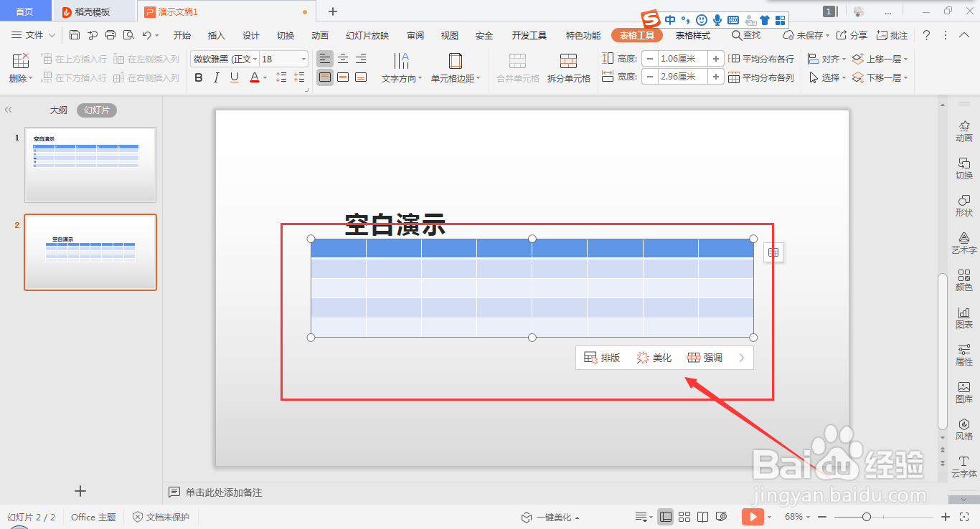Screen dimensions: 980x529
Task: Open the 动画 panel in right sidebar
Action: point(964,132)
